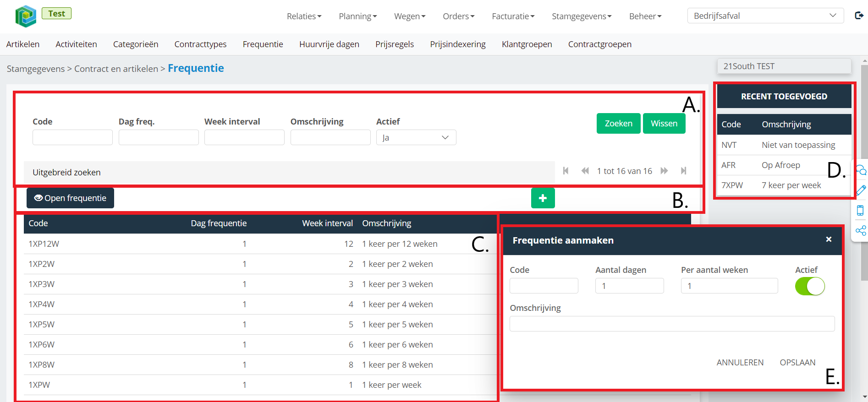Expand the Planning menu
This screenshot has height=402, width=868.
pos(357,16)
